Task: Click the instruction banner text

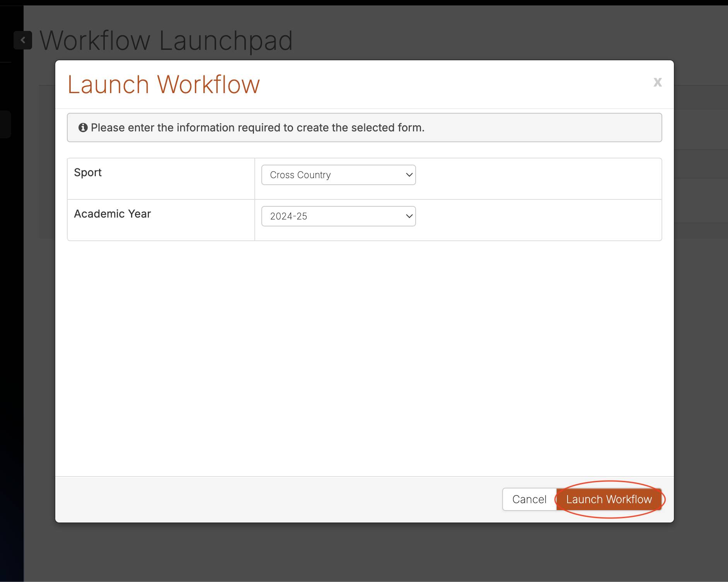Action: tap(257, 128)
